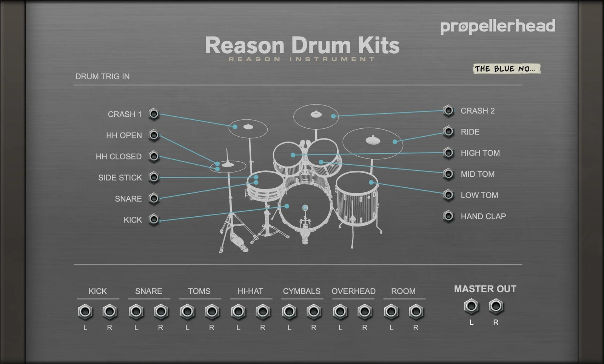Click the HI-HAT left output jack

[238, 312]
